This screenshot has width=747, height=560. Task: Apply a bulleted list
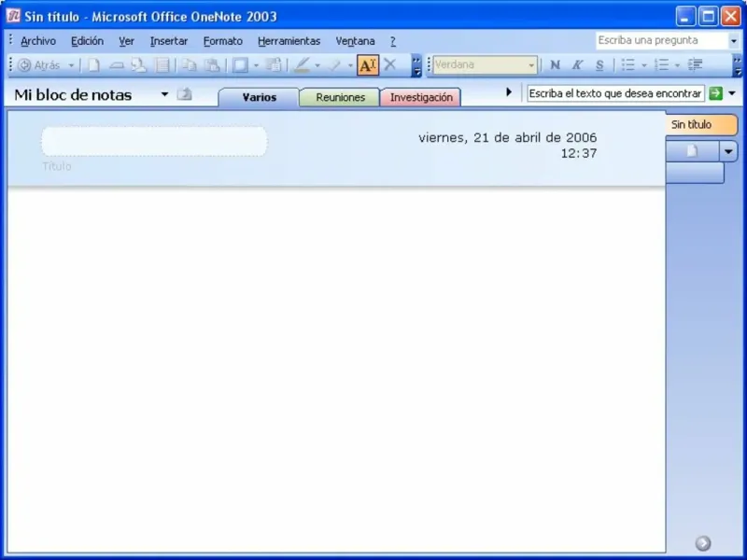[x=628, y=64]
